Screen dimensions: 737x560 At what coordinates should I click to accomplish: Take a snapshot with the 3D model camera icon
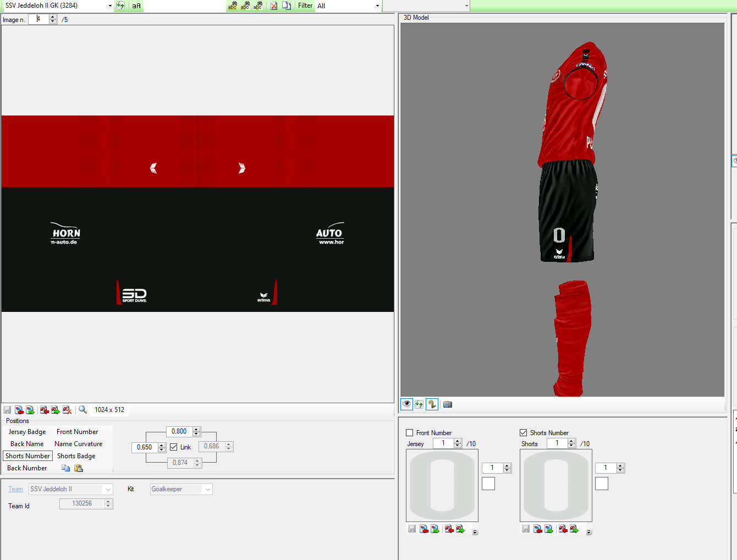[448, 404]
